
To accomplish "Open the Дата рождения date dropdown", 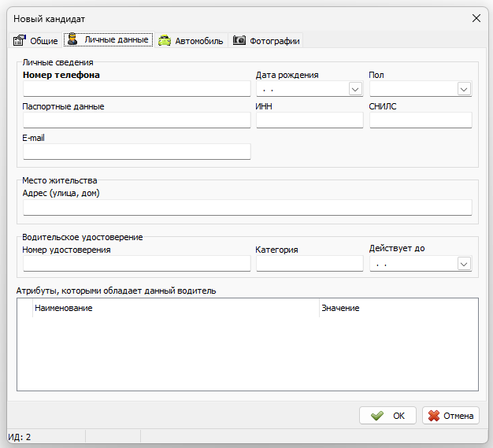I will pyautogui.click(x=355, y=89).
